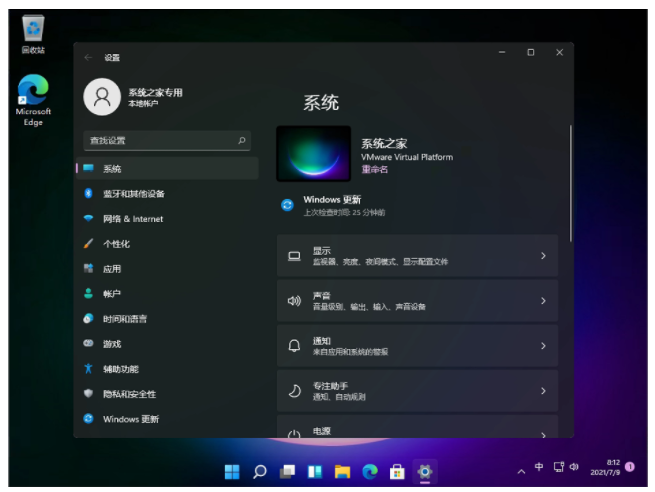Expand the 声音 sound settings chevron
Viewport: 655px width, 492px height.
(x=543, y=301)
